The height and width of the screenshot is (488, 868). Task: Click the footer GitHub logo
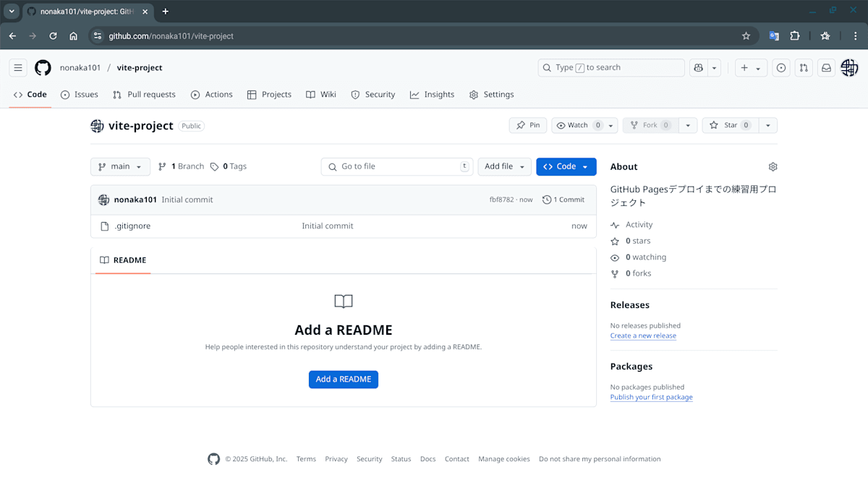213,459
